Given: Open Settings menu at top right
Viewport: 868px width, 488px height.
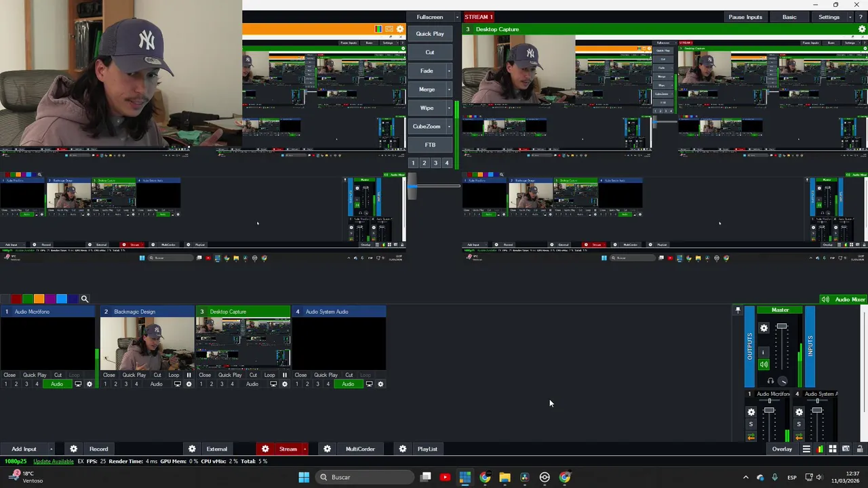Looking at the screenshot, I should pos(829,17).
